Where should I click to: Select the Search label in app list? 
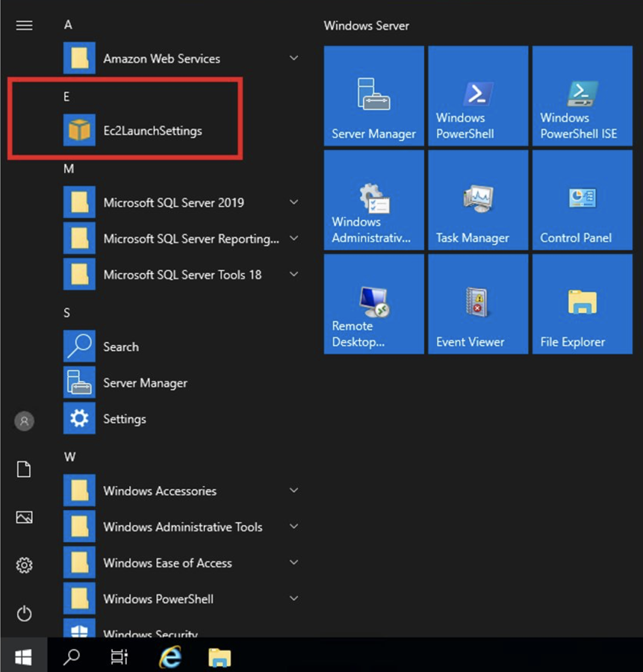pos(121,346)
